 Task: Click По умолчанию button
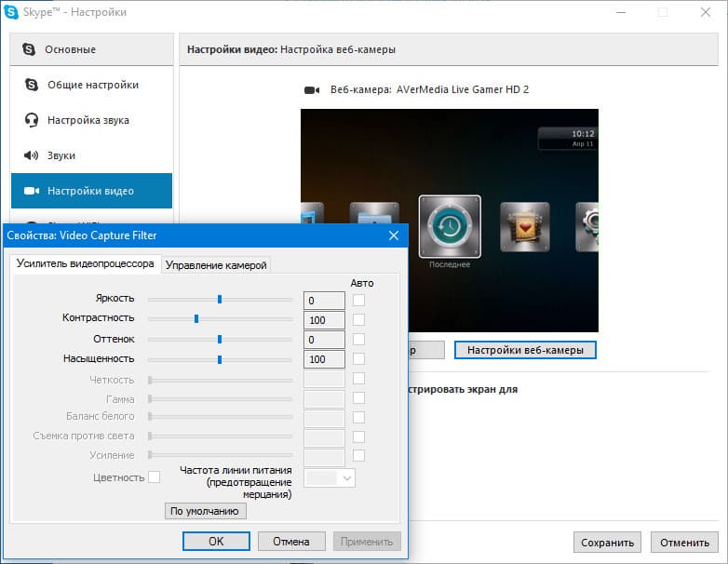tap(205, 511)
